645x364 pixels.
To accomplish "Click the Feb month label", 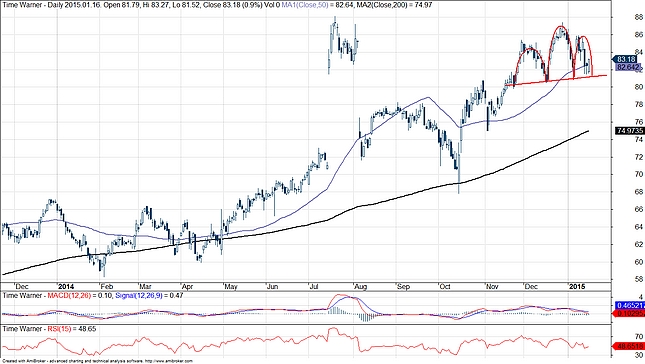I will [x=107, y=286].
